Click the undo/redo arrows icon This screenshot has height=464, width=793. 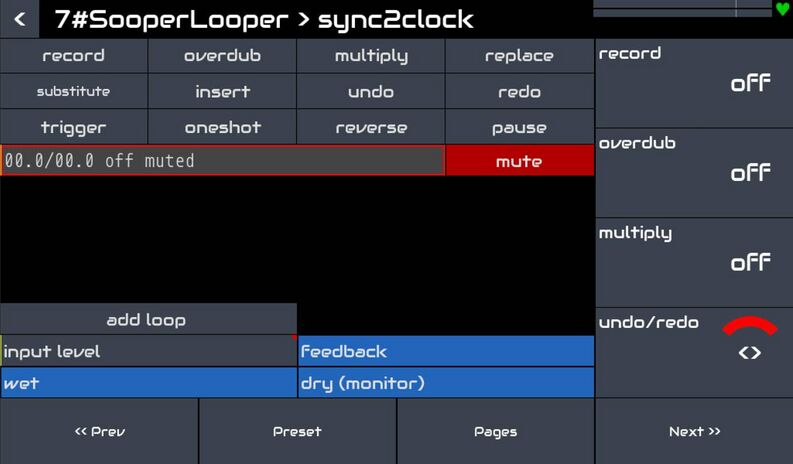click(750, 352)
